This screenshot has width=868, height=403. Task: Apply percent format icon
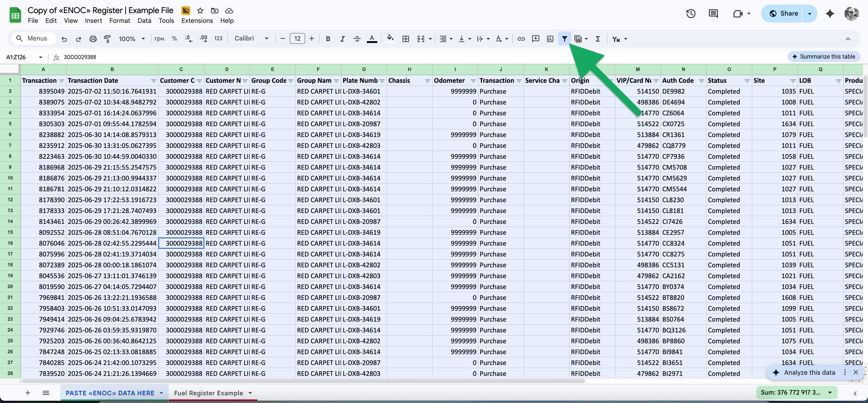[x=175, y=39]
